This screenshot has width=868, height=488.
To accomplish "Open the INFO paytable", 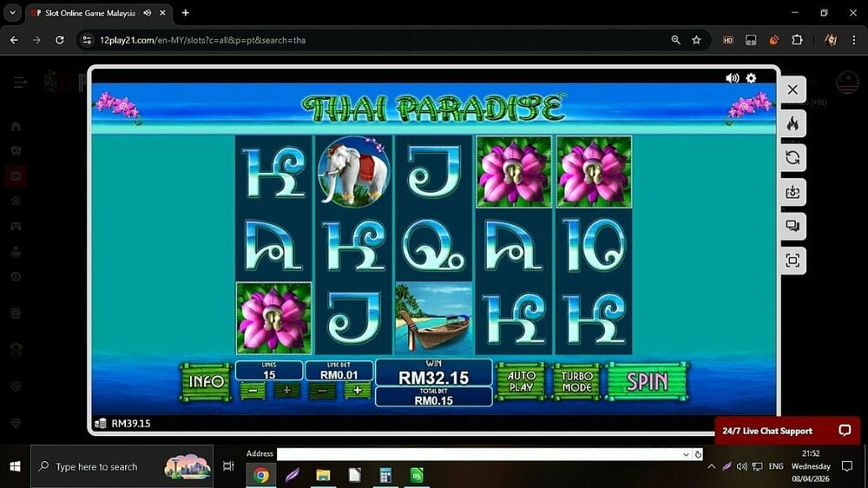I will tap(206, 382).
